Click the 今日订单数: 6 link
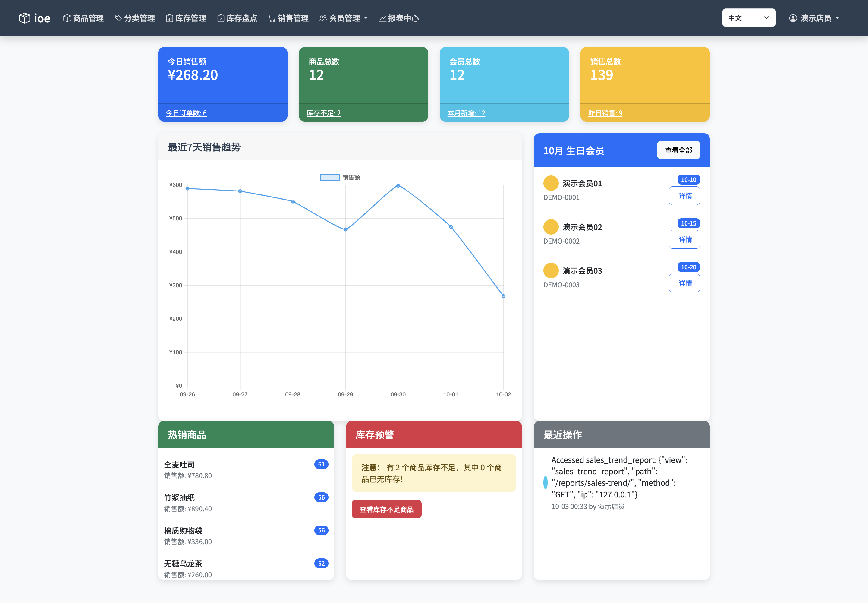This screenshot has height=603, width=868. coord(186,113)
